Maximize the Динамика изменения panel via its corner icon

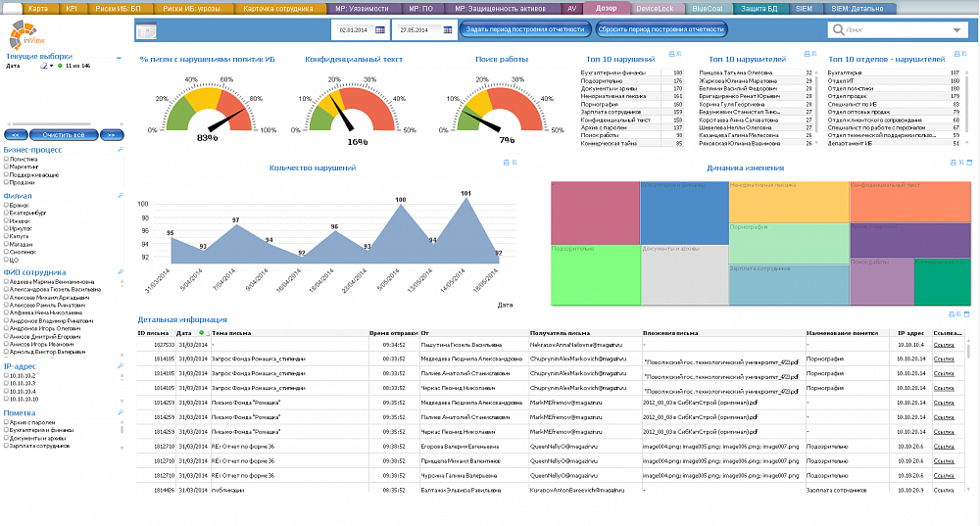(969, 163)
